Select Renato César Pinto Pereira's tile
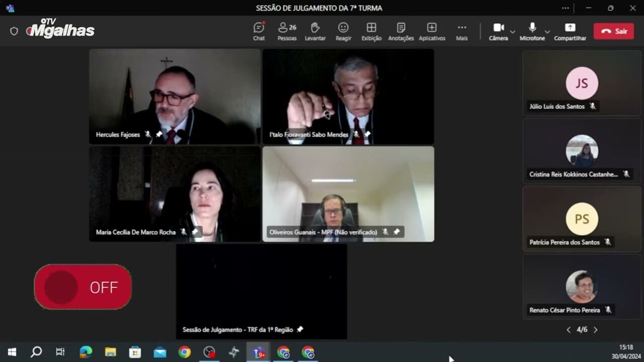The height and width of the screenshot is (362, 644). [582, 287]
